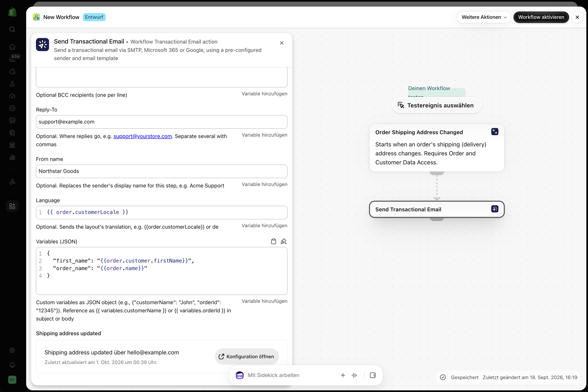
Task: Click Variable hinzufügen under Reply-To field
Action: coord(264,135)
